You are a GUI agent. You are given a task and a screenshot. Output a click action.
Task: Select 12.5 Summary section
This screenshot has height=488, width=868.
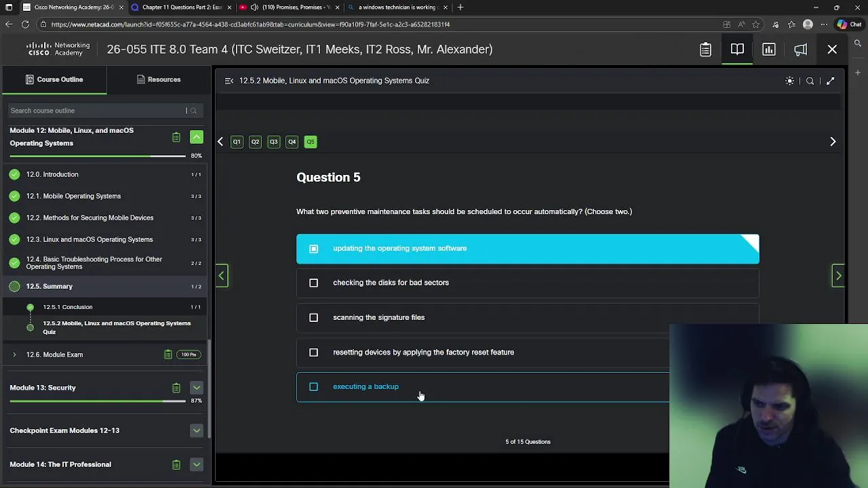click(x=105, y=286)
